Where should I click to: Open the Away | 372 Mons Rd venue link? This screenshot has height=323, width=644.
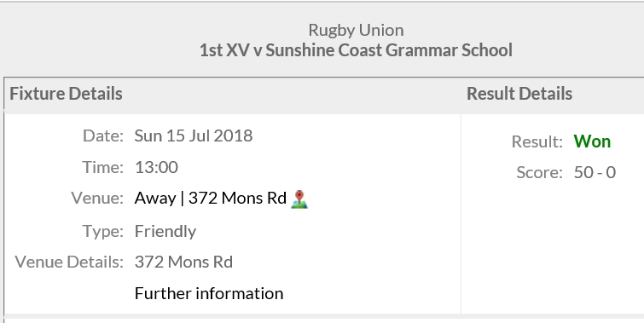click(211, 199)
